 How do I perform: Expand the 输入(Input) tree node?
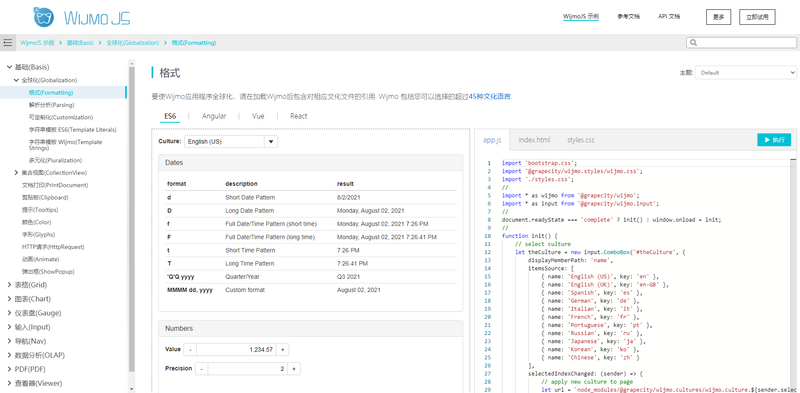point(9,327)
